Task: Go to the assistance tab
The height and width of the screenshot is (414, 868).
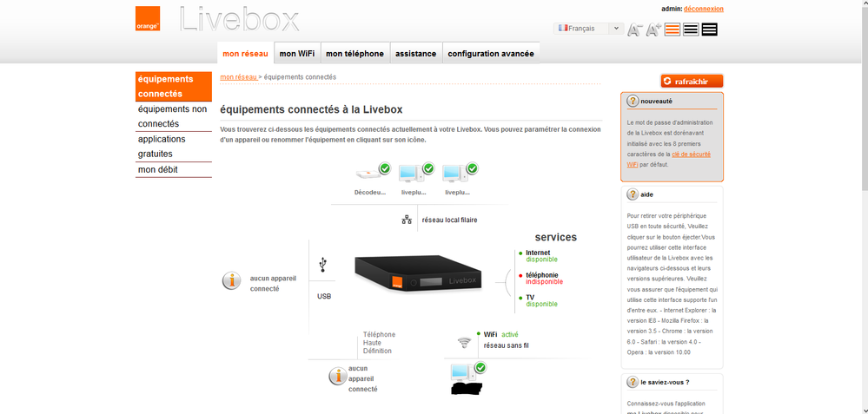Action: pyautogui.click(x=415, y=54)
